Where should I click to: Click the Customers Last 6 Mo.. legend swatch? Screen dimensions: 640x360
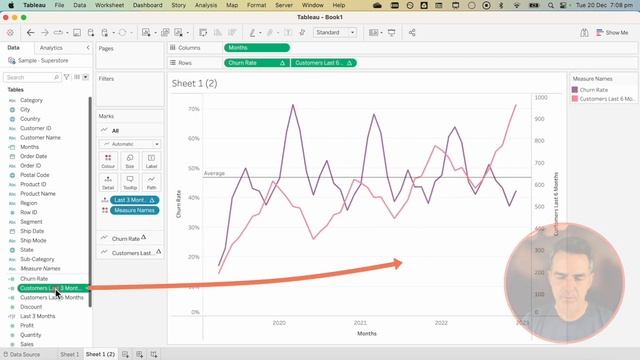(575, 99)
